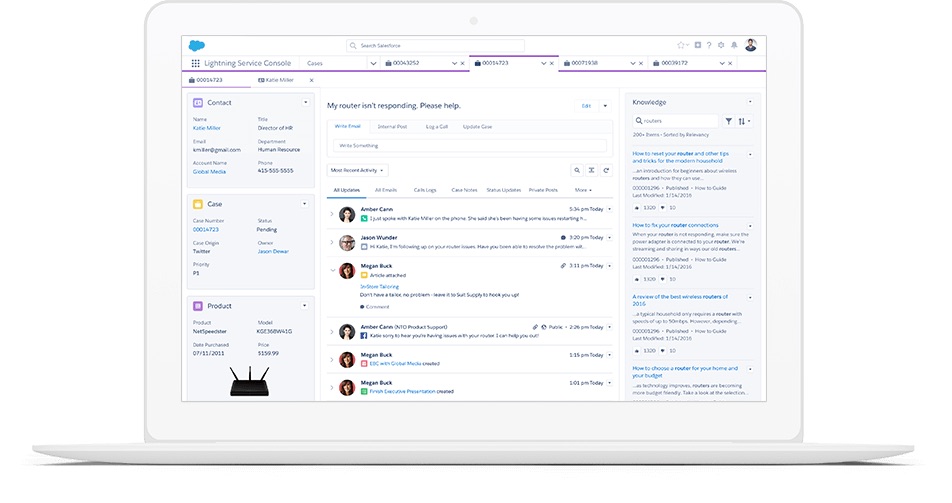Open the Contact card dropdown menu
Viewport: 952px width, 503px height.
pyautogui.click(x=305, y=102)
